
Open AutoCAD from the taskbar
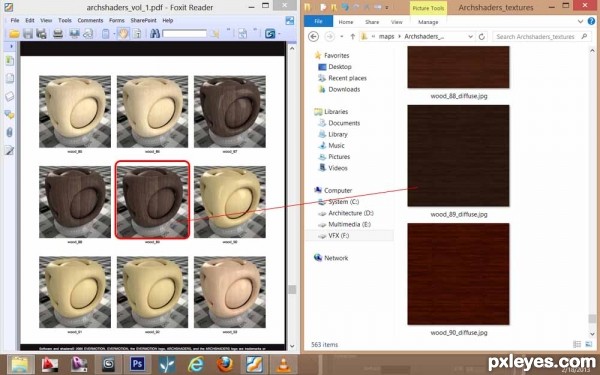[x=50, y=364]
